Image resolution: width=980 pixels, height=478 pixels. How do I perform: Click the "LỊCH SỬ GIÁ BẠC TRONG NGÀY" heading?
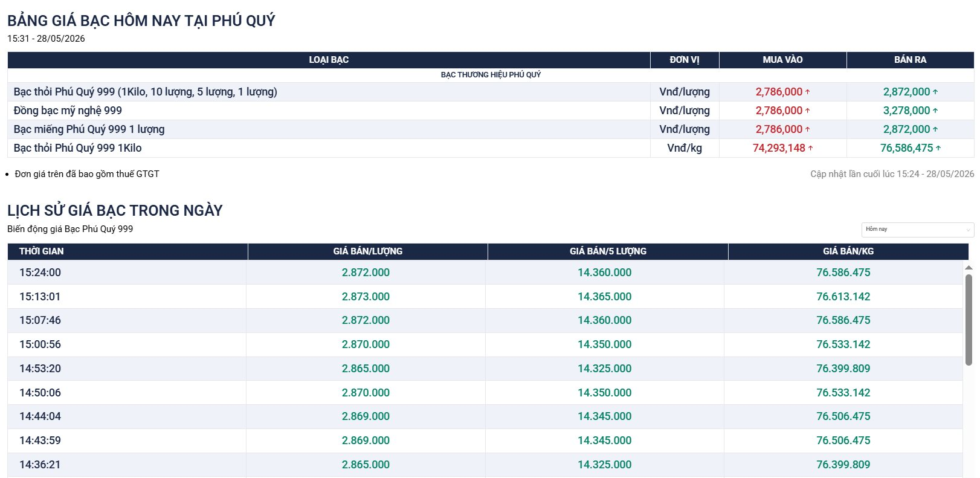pos(115,210)
